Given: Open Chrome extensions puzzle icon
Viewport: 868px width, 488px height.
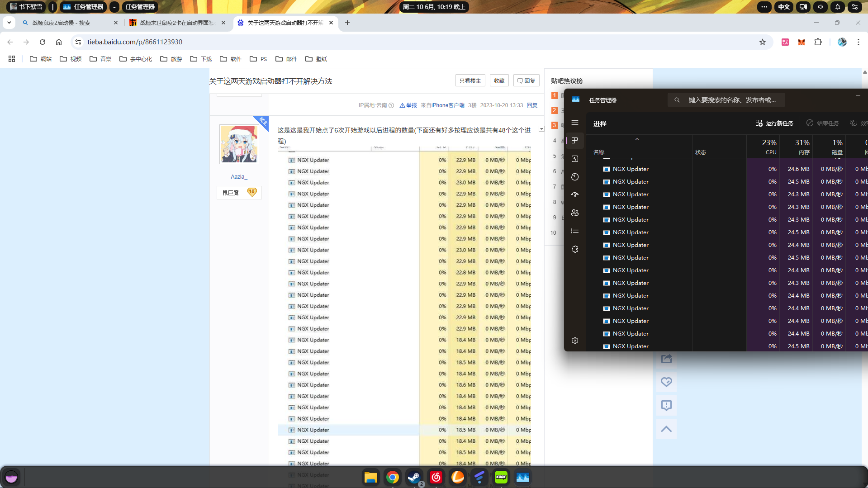Looking at the screenshot, I should 818,42.
